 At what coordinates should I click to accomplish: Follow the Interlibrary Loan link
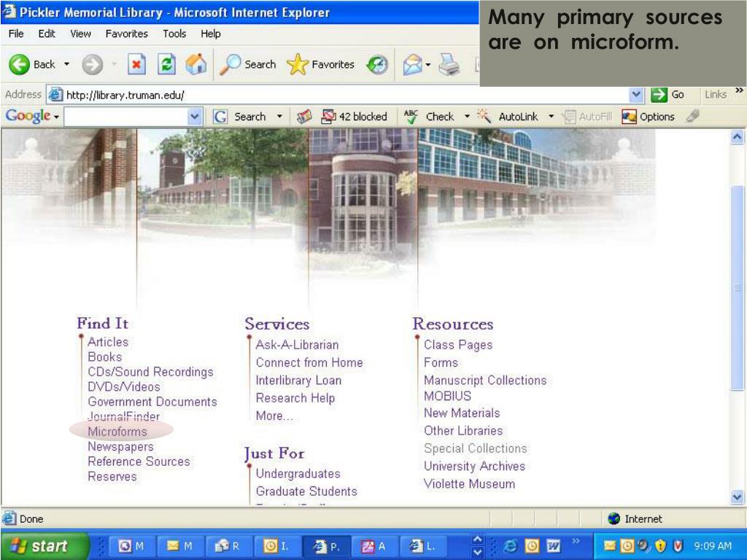click(298, 380)
